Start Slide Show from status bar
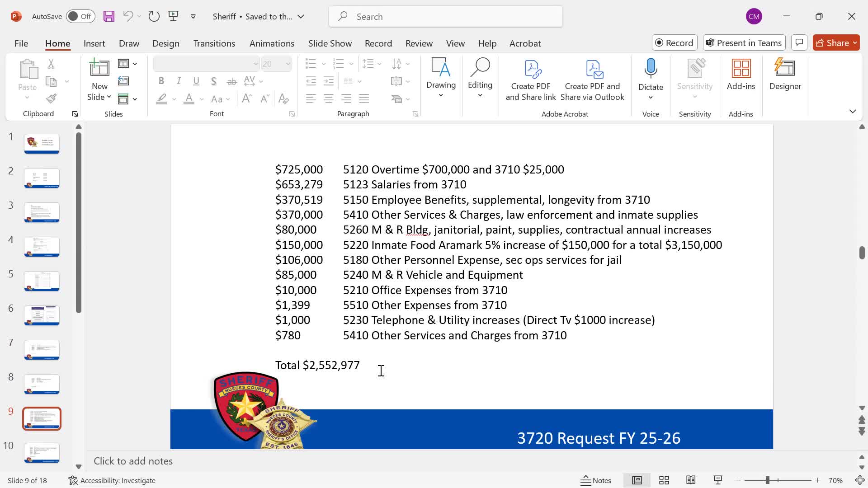The width and height of the screenshot is (868, 488). tap(718, 480)
